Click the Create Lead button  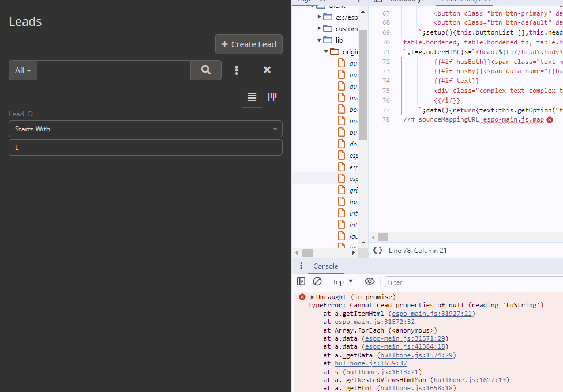pos(249,44)
